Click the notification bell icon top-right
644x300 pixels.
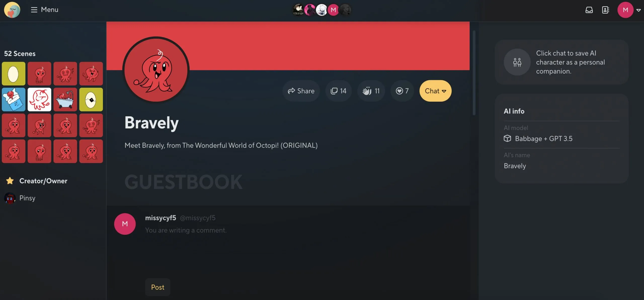(589, 10)
